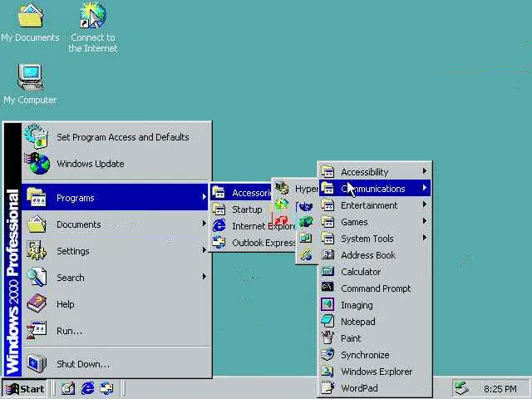Click the WordPad icon
The width and height of the screenshot is (532, 399).
(x=328, y=387)
